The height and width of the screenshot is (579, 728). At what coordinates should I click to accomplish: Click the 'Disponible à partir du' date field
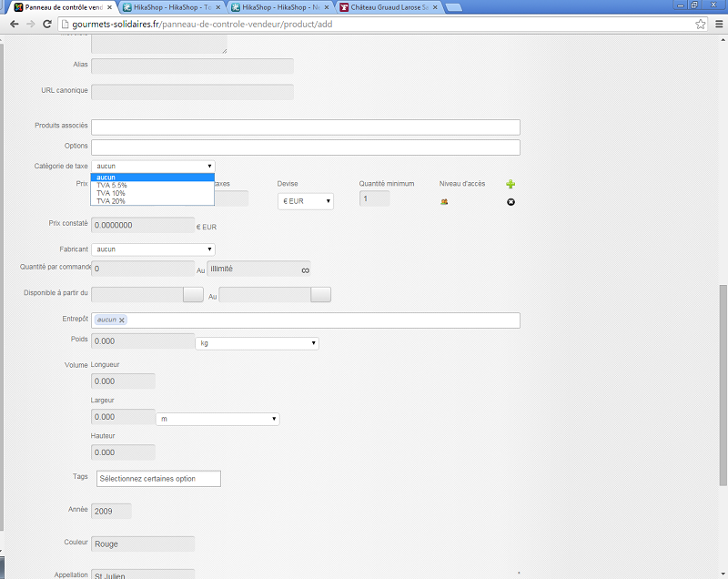[137, 294]
